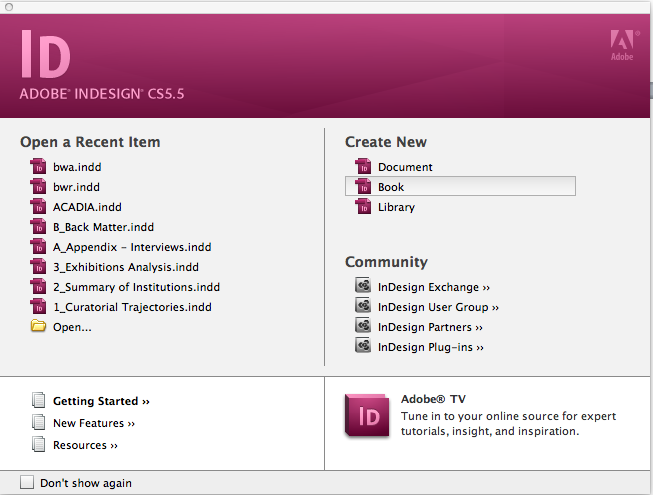Open the Resources link
This screenshot has width=653, height=495.
[x=85, y=445]
